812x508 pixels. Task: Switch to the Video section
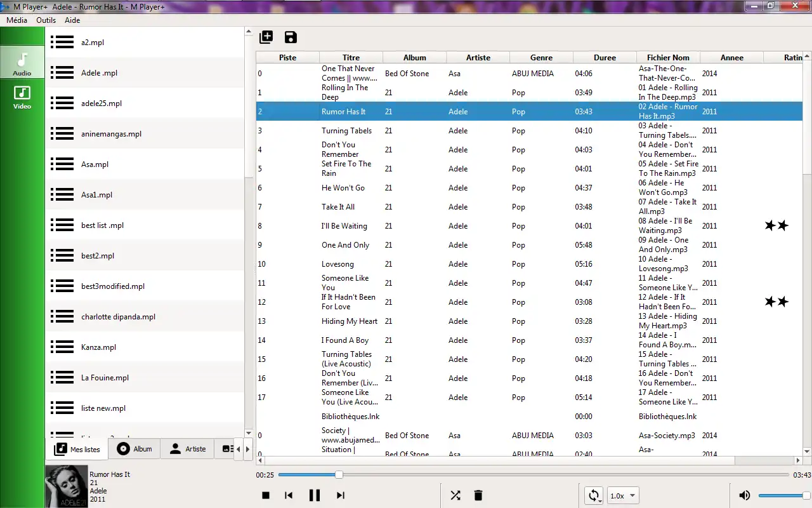pyautogui.click(x=22, y=97)
